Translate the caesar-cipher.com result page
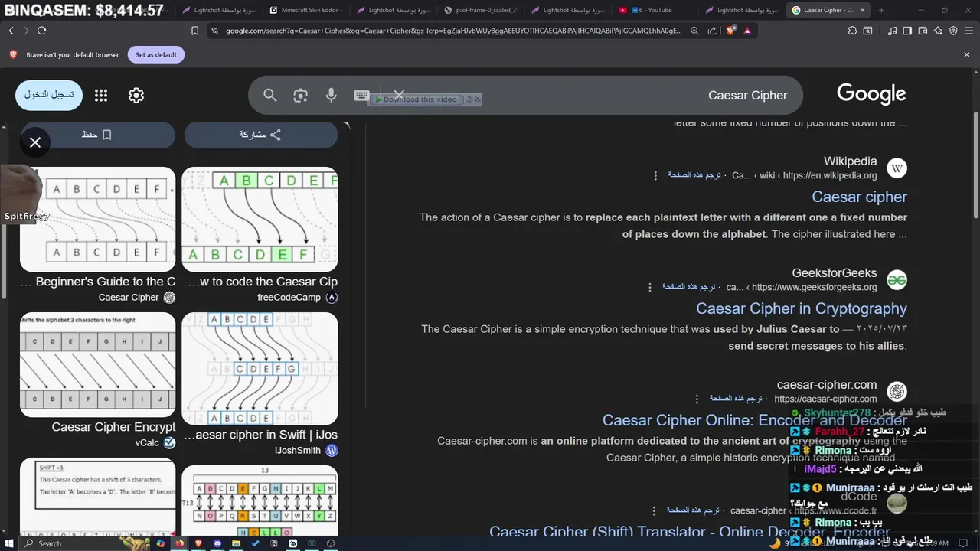 (735, 399)
